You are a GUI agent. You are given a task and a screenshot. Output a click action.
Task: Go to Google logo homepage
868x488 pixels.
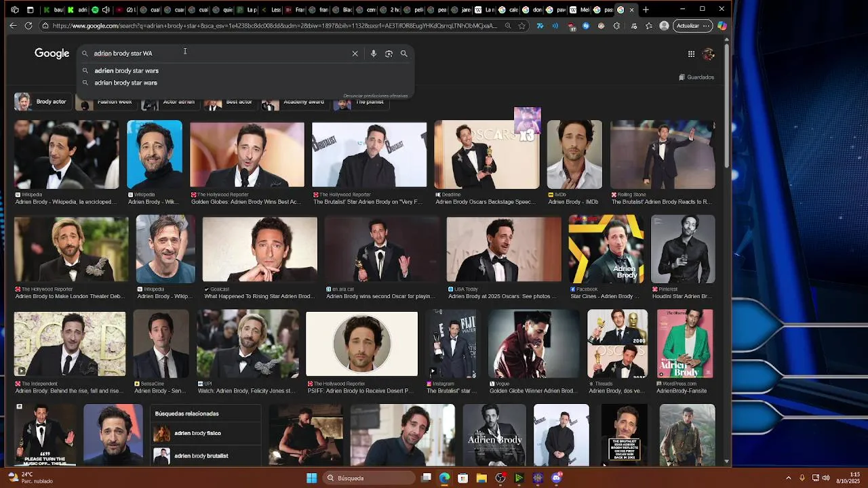click(52, 54)
